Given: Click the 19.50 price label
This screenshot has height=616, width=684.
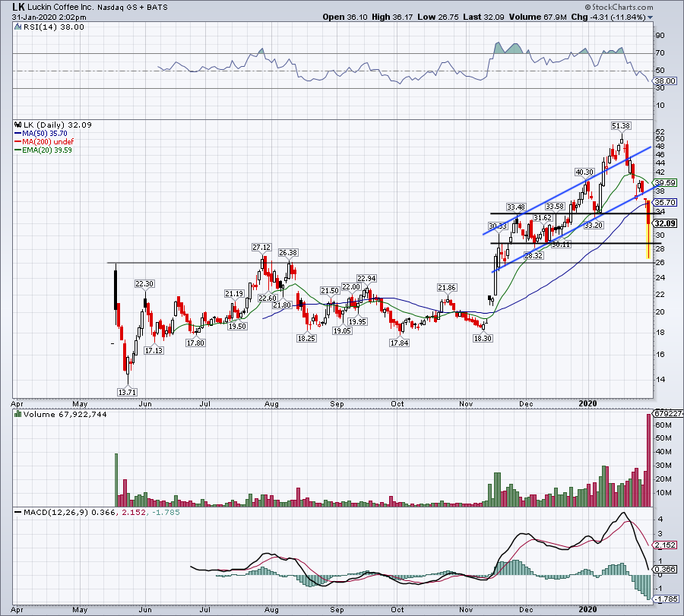Looking at the screenshot, I should [237, 326].
